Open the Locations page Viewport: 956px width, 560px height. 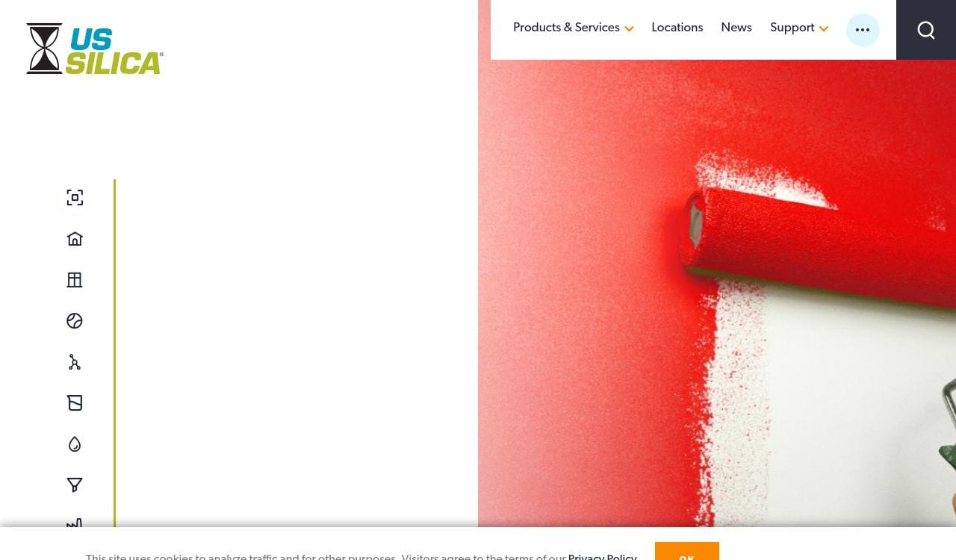(x=677, y=28)
